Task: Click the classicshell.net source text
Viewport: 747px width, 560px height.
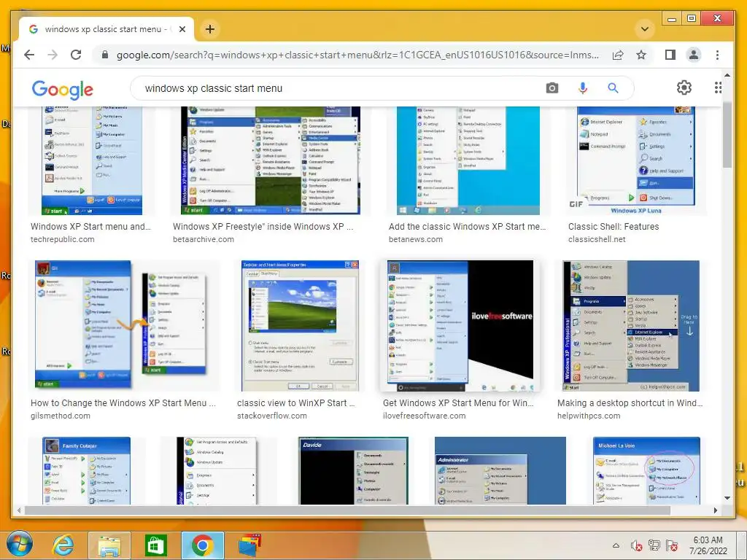Action: click(x=597, y=239)
